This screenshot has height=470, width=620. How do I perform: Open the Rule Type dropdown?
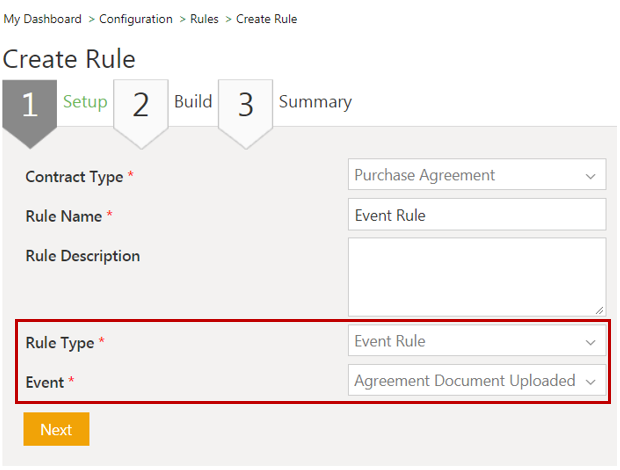(x=477, y=341)
